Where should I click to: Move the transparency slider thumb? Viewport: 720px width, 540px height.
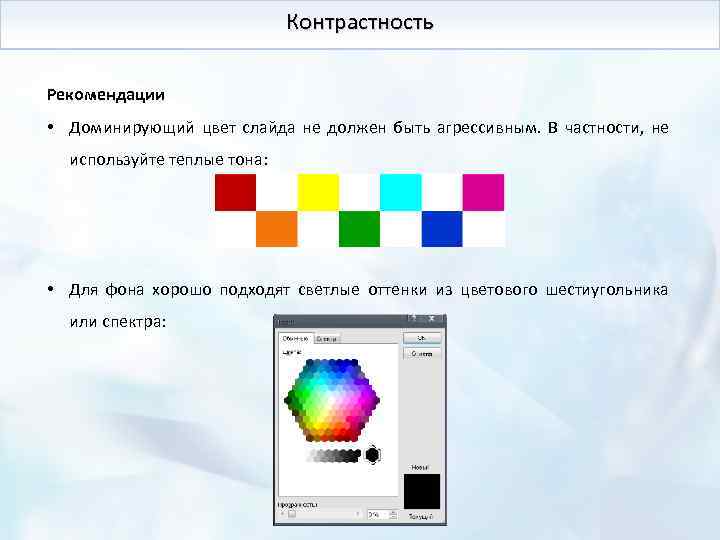(x=292, y=514)
